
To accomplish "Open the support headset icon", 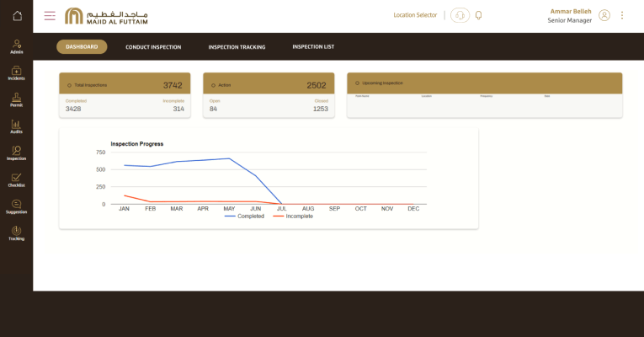I will tap(460, 15).
